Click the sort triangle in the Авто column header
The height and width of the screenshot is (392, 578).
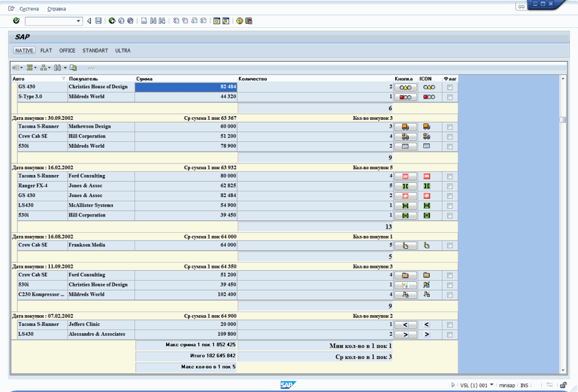[64, 78]
